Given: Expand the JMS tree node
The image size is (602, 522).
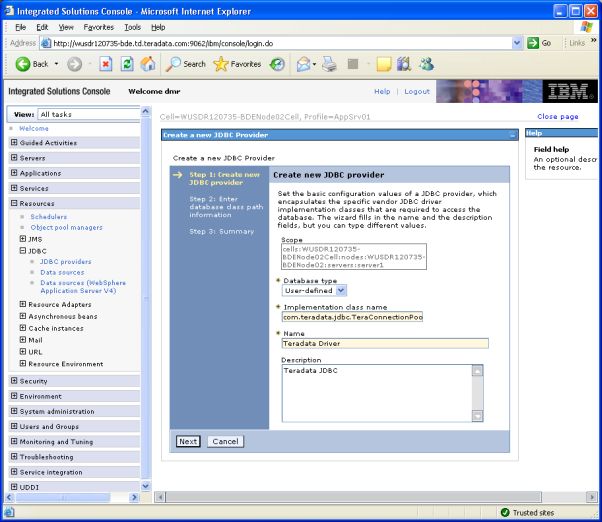Looking at the screenshot, I should pos(23,239).
